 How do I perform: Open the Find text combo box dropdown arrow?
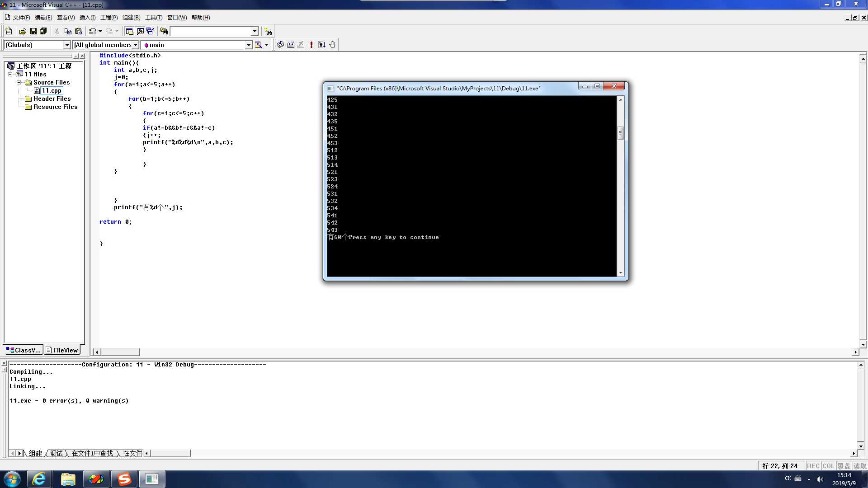[255, 31]
